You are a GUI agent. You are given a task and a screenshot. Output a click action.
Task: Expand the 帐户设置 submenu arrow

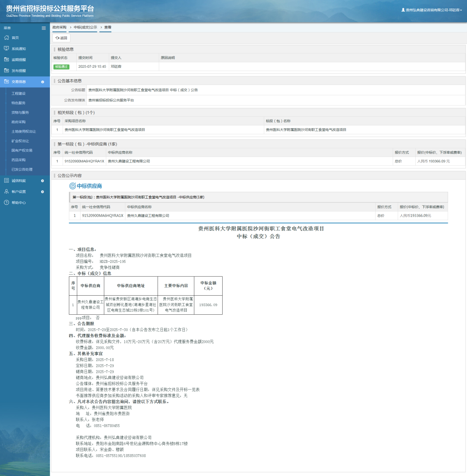coord(42,192)
